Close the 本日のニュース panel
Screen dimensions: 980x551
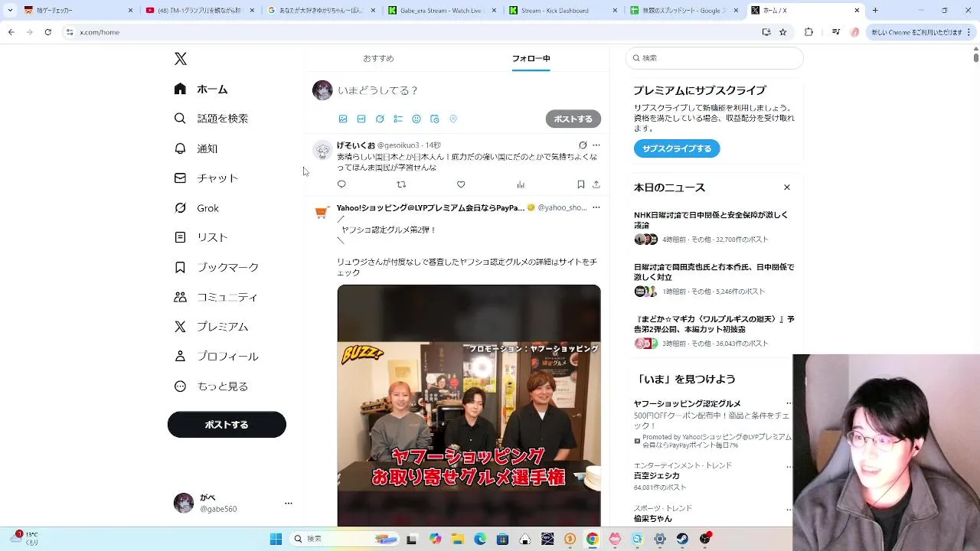786,187
